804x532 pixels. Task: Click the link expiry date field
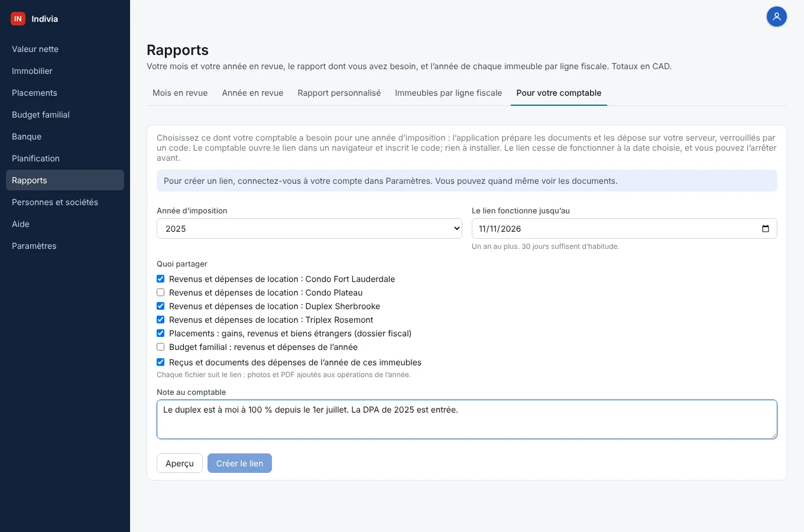click(624, 229)
